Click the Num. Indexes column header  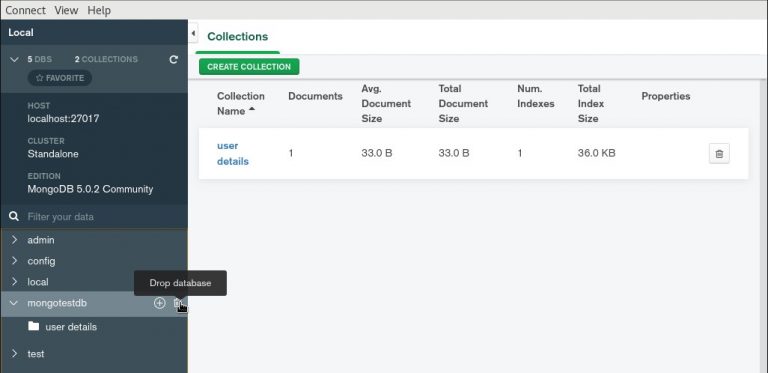coord(536,96)
